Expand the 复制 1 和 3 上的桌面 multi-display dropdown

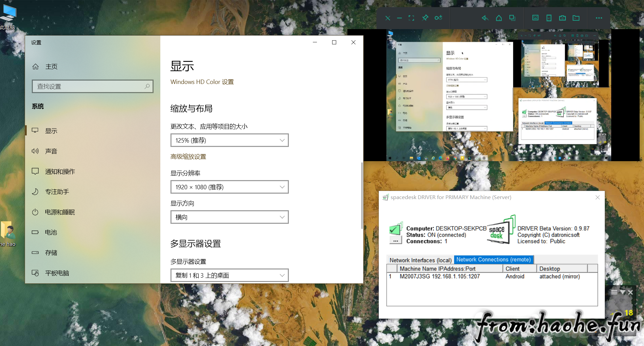pos(229,275)
